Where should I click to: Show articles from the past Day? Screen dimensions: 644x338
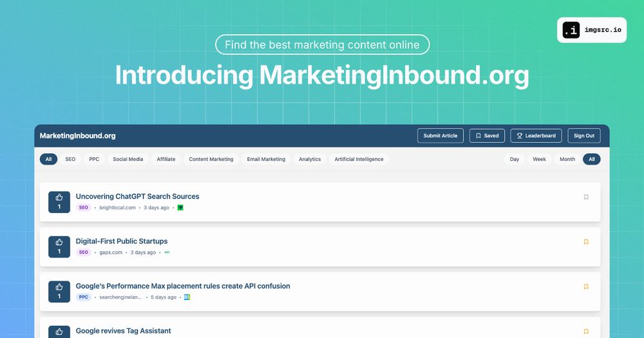click(514, 160)
